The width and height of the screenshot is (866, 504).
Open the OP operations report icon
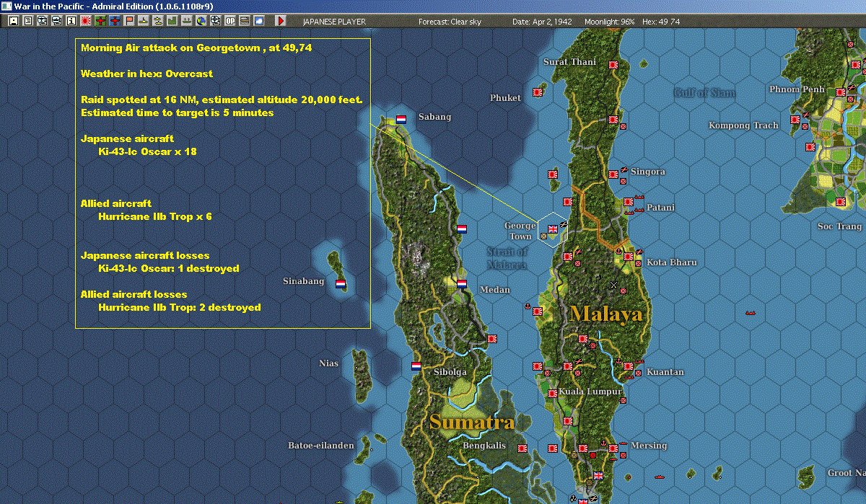230,21
